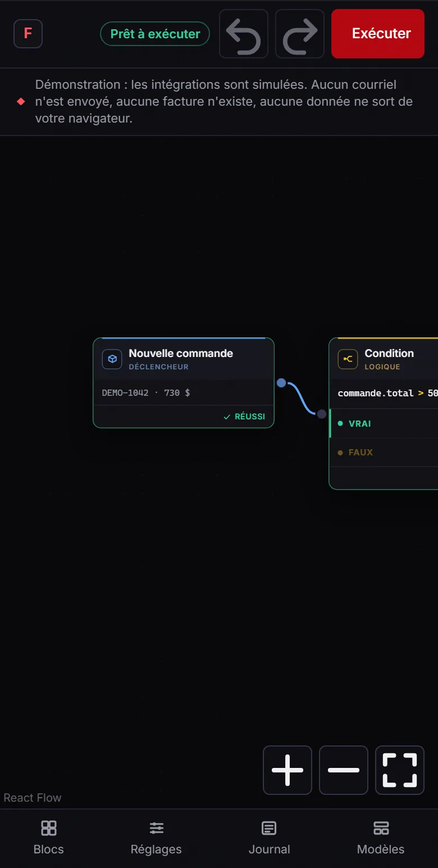The width and height of the screenshot is (438, 868).
Task: Click the Condition node input handle
Action: click(321, 414)
